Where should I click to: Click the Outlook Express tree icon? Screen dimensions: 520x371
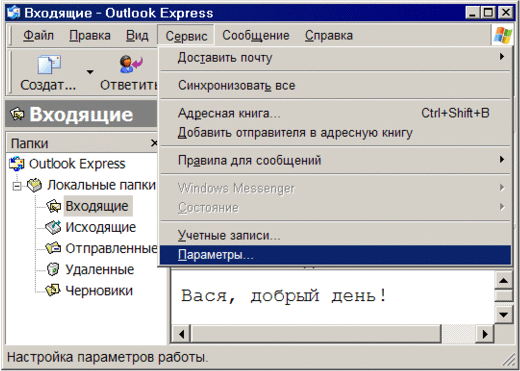point(17,164)
